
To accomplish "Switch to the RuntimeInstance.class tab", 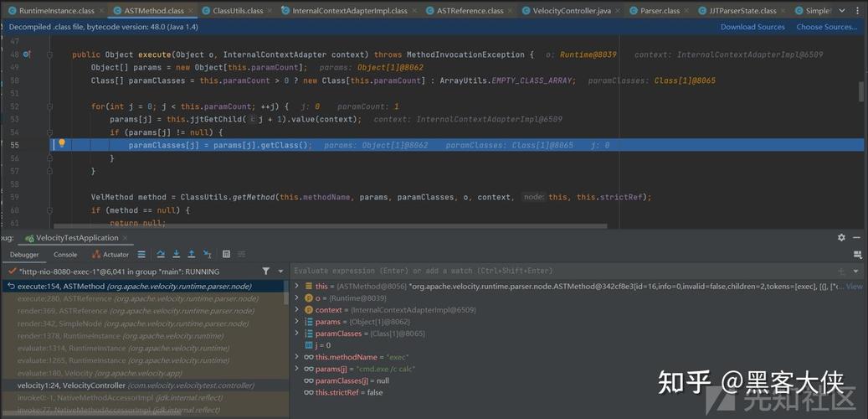I will tap(56, 11).
